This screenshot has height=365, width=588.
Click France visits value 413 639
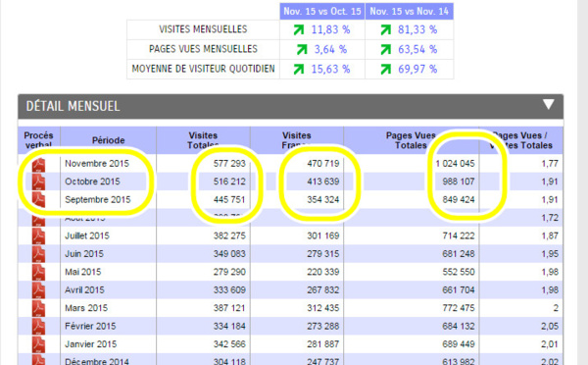tap(322, 182)
